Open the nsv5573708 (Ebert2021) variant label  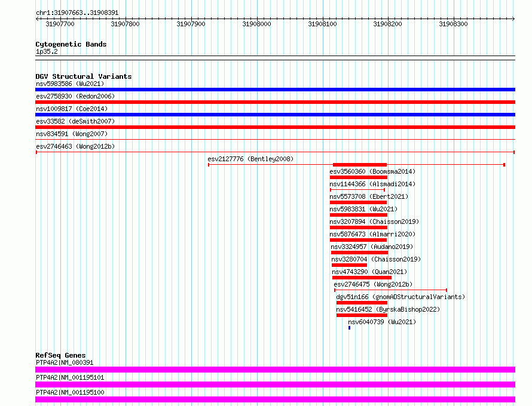pos(369,196)
